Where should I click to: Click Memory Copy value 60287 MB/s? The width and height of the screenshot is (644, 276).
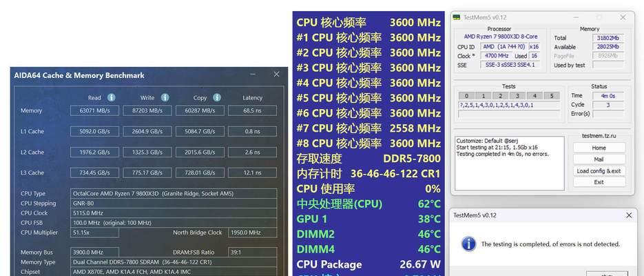tap(200, 110)
